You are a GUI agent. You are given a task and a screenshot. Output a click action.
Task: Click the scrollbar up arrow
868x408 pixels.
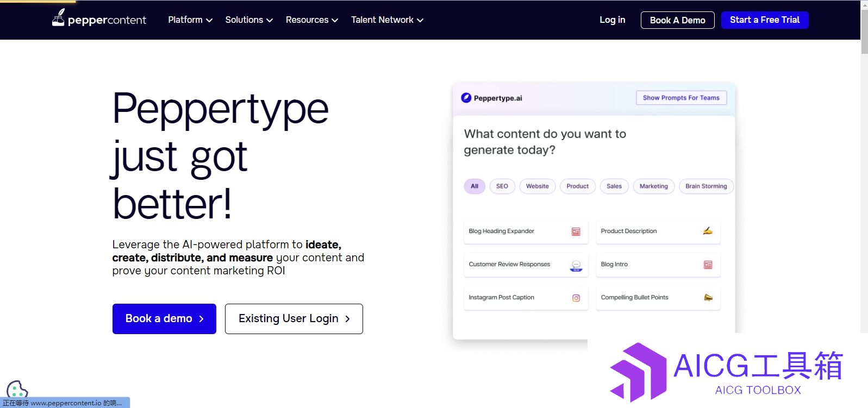coord(864,4)
